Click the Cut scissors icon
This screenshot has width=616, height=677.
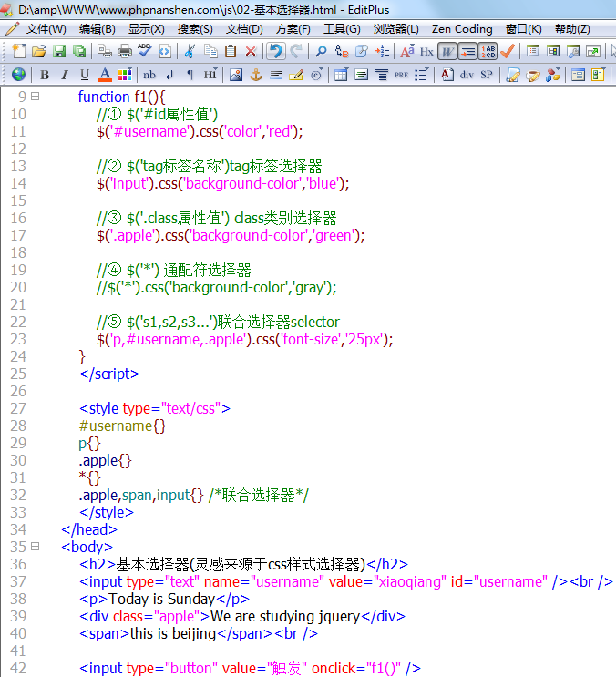click(189, 51)
